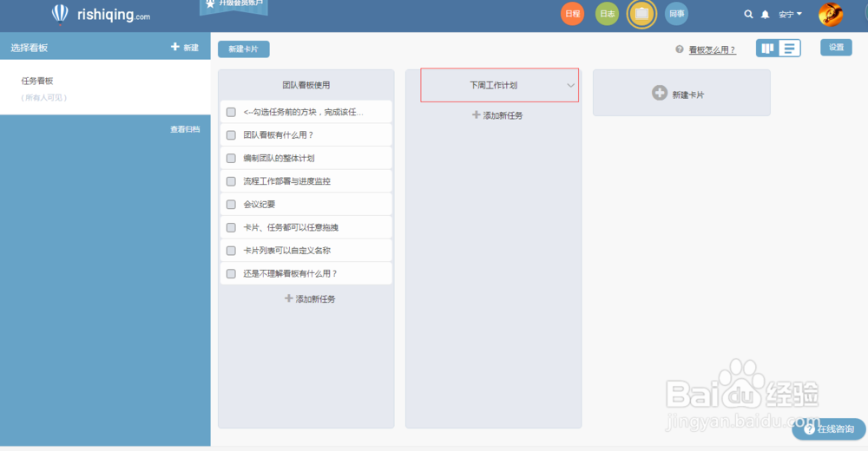868x451 pixels.
Task: Open the 同事 colleagues round button
Action: (x=676, y=14)
